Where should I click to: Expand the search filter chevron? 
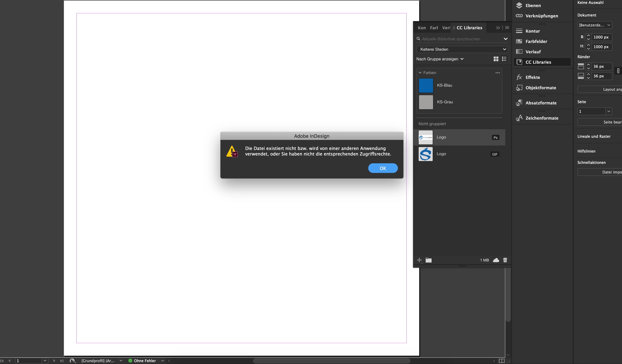[x=505, y=39]
